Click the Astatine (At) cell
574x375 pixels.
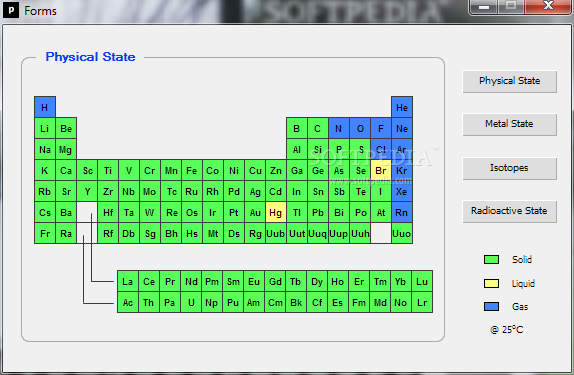coord(381,212)
